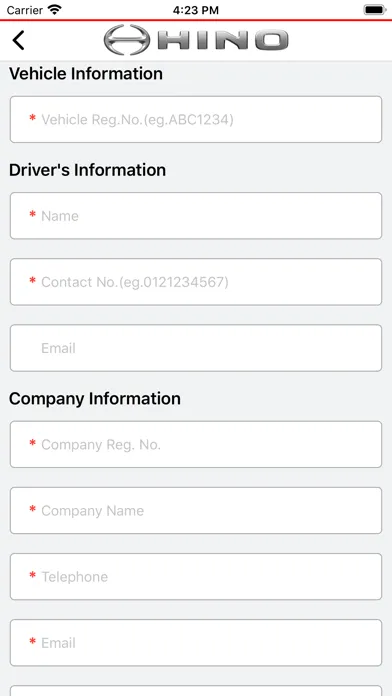392x696 pixels.
Task: Select the Telephone input field
Action: coord(196,577)
